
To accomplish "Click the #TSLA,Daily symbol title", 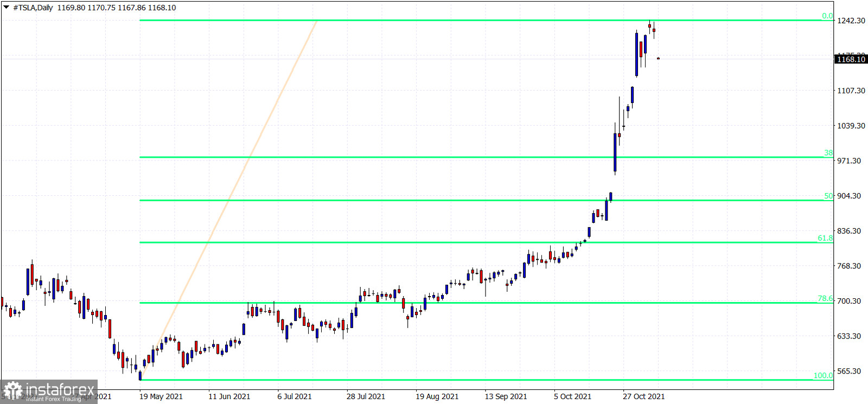I will coord(33,8).
